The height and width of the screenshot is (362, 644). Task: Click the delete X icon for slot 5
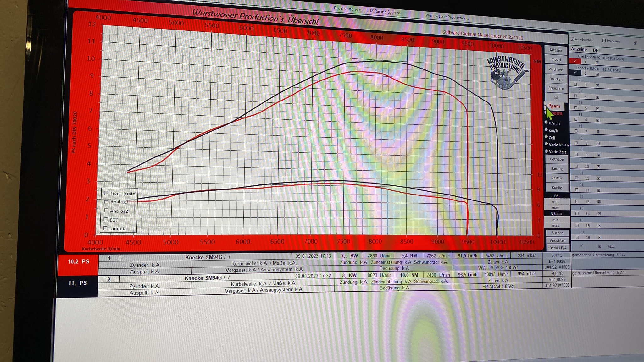[597, 109]
